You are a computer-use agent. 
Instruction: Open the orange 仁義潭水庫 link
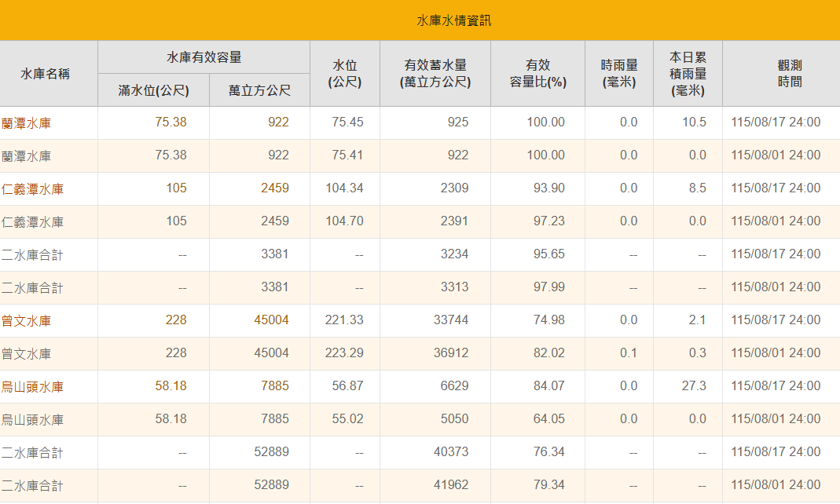coord(32,189)
